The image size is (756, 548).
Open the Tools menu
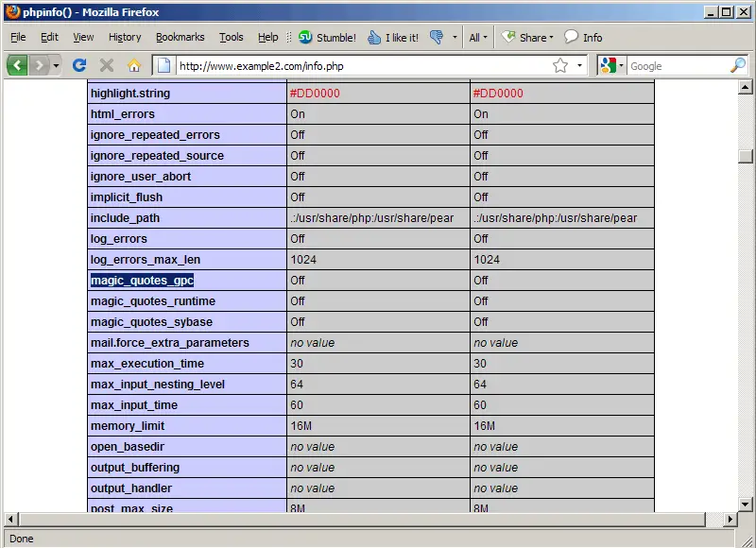232,37
